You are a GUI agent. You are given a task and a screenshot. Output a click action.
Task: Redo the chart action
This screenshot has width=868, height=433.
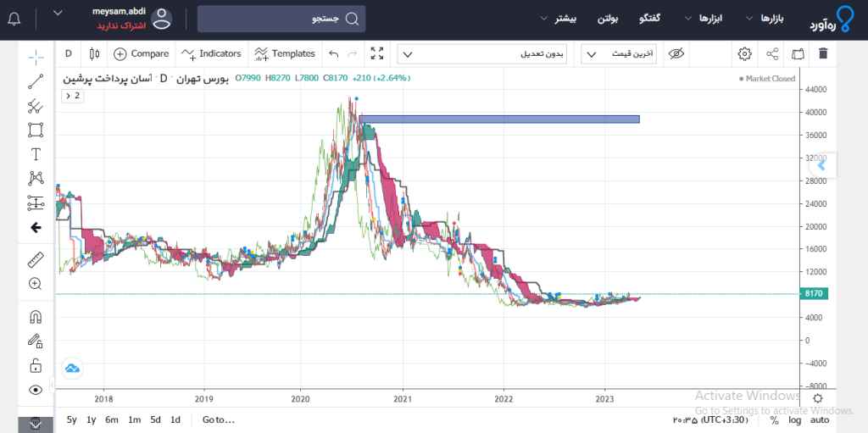coord(352,53)
